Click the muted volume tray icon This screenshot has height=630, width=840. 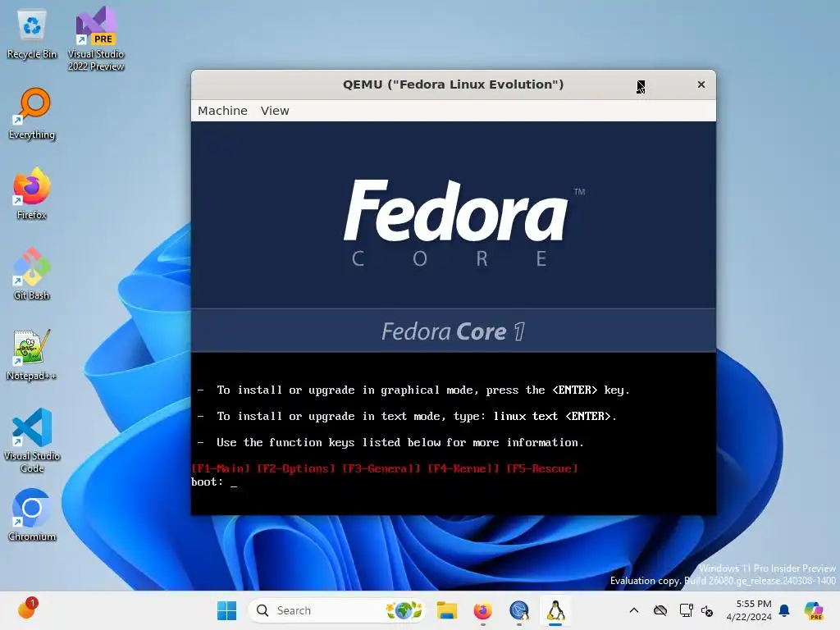(x=707, y=610)
